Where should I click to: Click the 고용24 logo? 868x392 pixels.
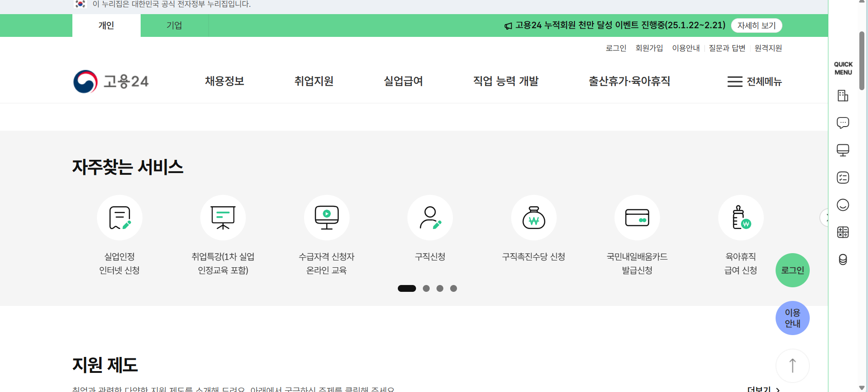pyautogui.click(x=111, y=81)
